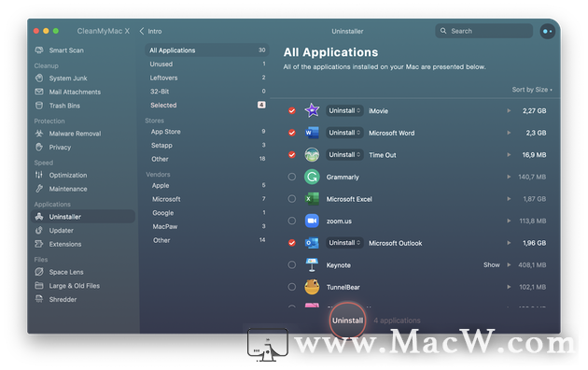The image size is (588, 370).
Task: Click the Privacy hand icon
Action: click(39, 147)
